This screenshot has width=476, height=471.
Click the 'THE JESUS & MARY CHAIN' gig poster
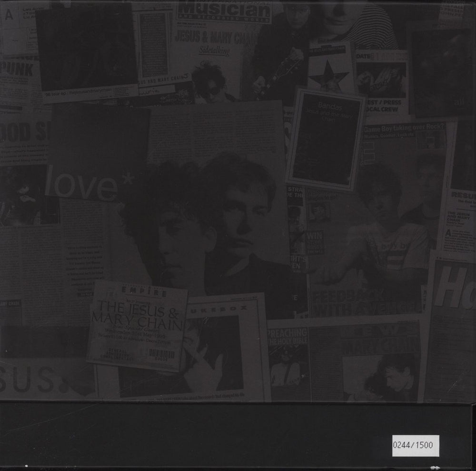click(137, 313)
